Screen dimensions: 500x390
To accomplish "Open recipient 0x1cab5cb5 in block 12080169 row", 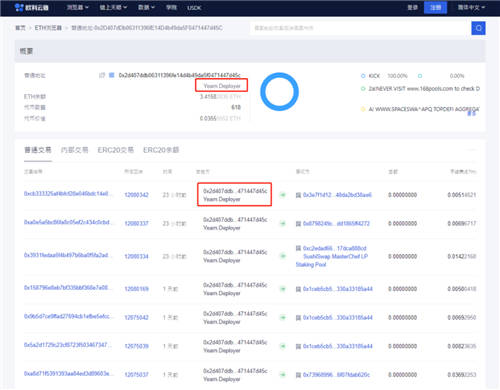I will [337, 289].
